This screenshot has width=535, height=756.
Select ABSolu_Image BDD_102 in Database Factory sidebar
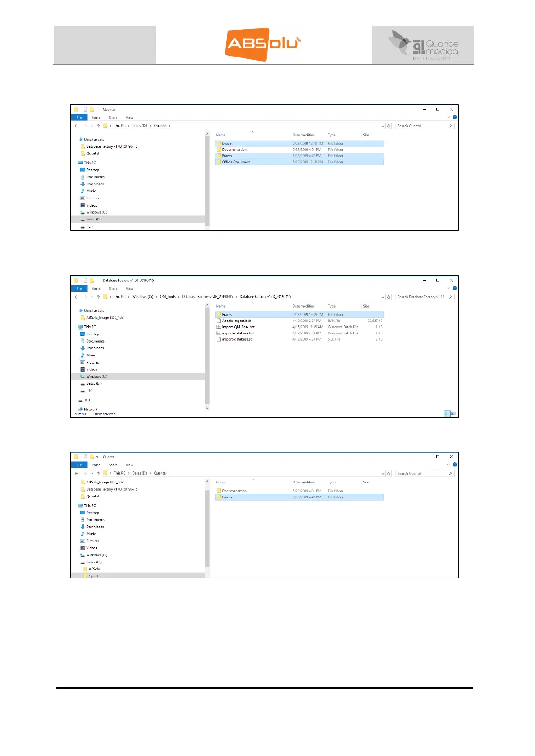coord(102,317)
